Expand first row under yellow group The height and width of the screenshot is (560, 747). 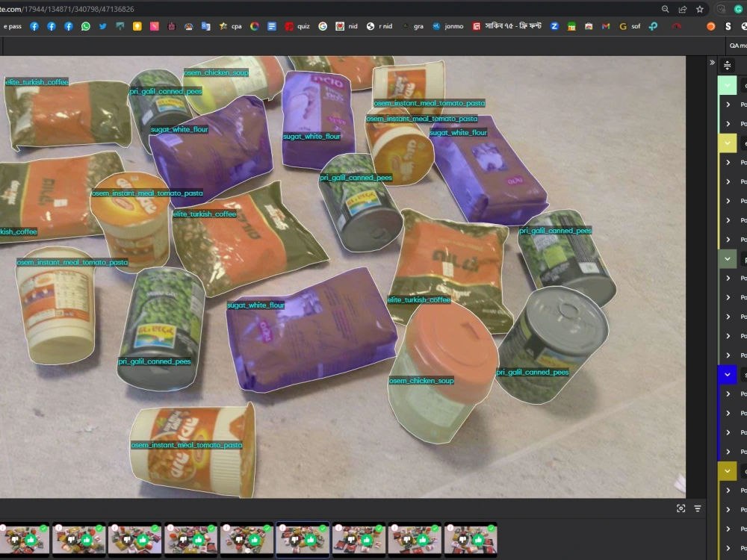(728, 162)
